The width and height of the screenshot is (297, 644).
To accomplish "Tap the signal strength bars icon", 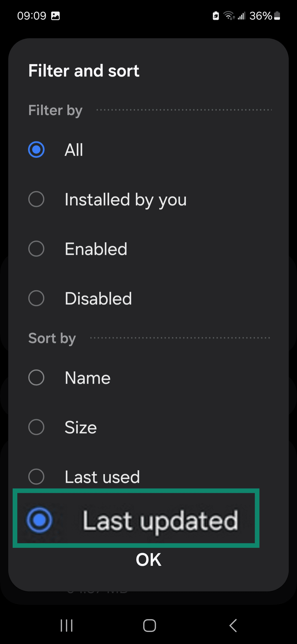I will coord(242,16).
